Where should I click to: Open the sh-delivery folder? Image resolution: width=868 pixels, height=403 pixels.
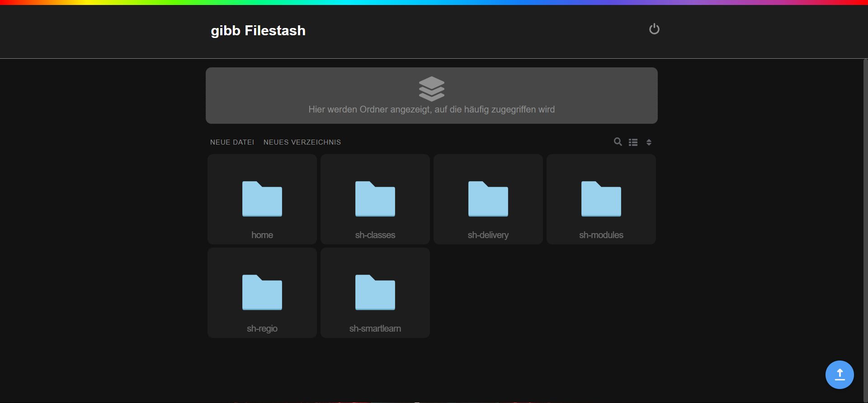tap(488, 199)
